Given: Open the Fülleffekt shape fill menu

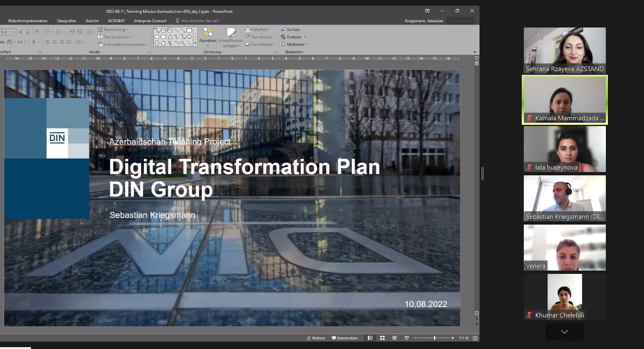Looking at the screenshot, I should [258, 30].
